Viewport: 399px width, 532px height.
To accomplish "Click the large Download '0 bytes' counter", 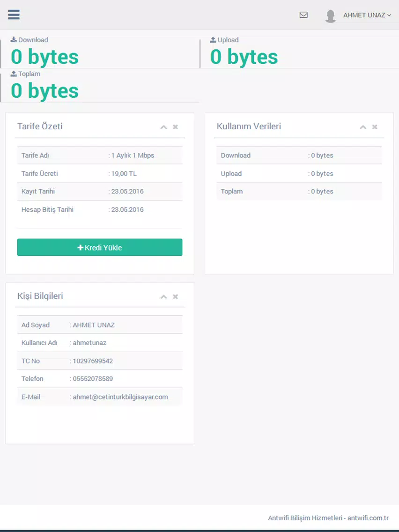I will [45, 56].
